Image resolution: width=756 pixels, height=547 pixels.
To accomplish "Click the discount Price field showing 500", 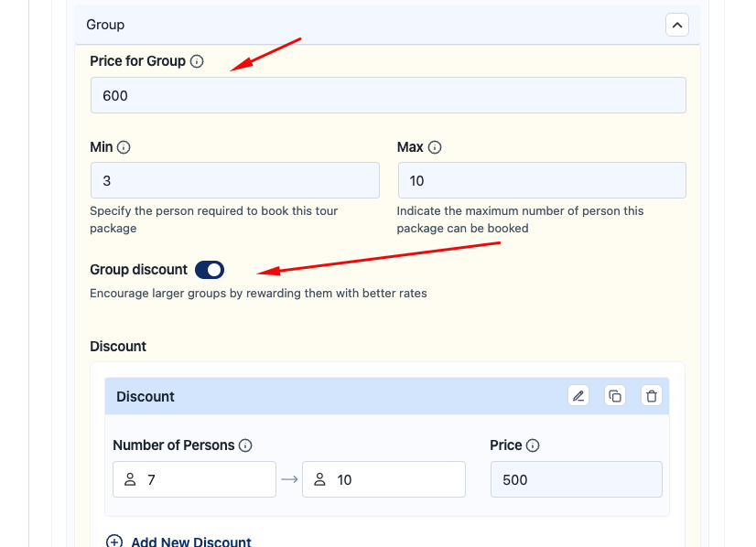I will click(576, 479).
